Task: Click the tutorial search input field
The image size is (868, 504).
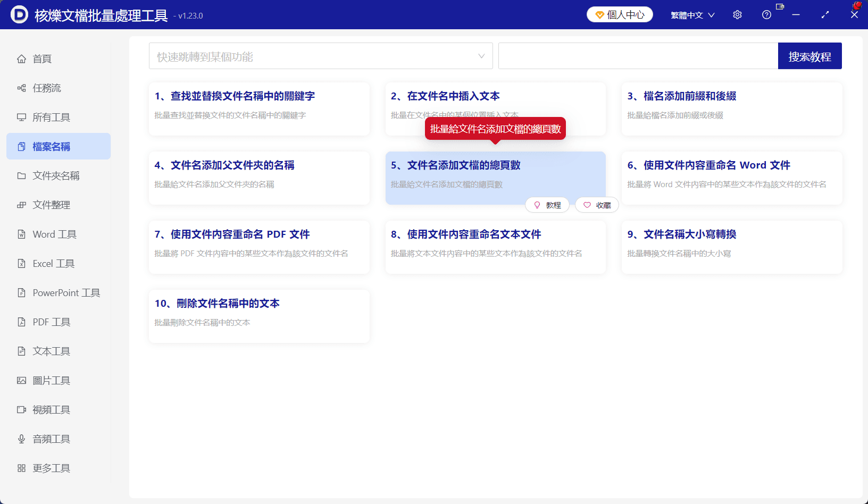Action: [638, 56]
